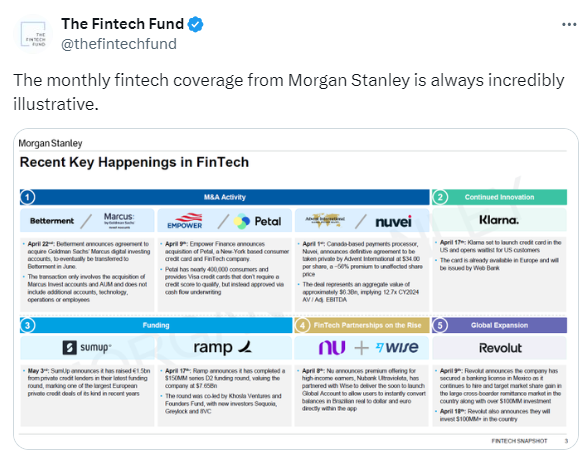588x460 pixels.
Task: Click the nuvei logo
Action: [x=393, y=222]
